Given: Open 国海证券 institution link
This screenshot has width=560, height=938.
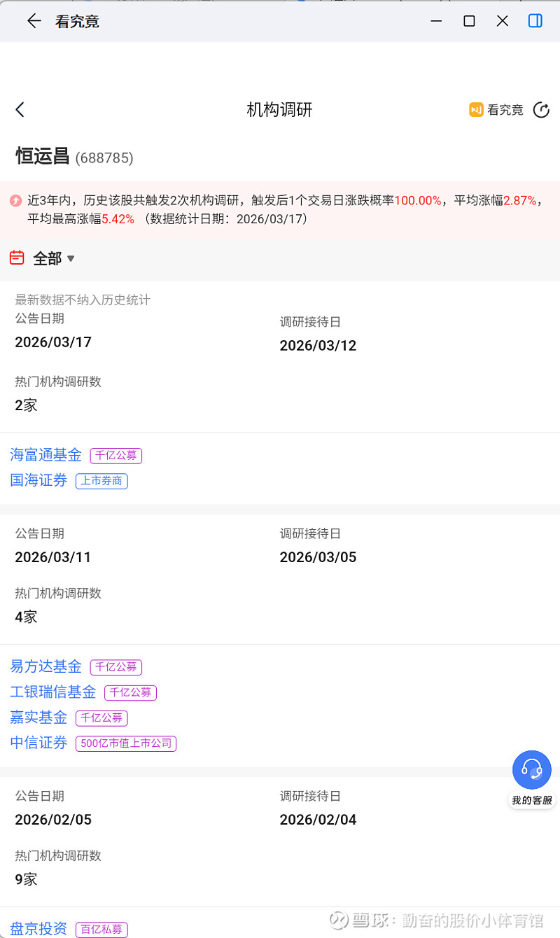Looking at the screenshot, I should [x=39, y=480].
